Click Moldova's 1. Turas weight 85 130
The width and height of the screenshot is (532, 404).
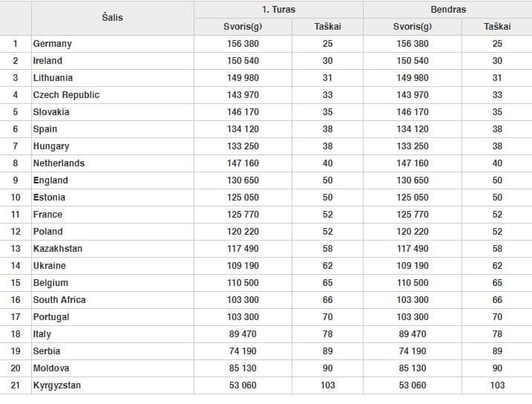pyautogui.click(x=243, y=368)
